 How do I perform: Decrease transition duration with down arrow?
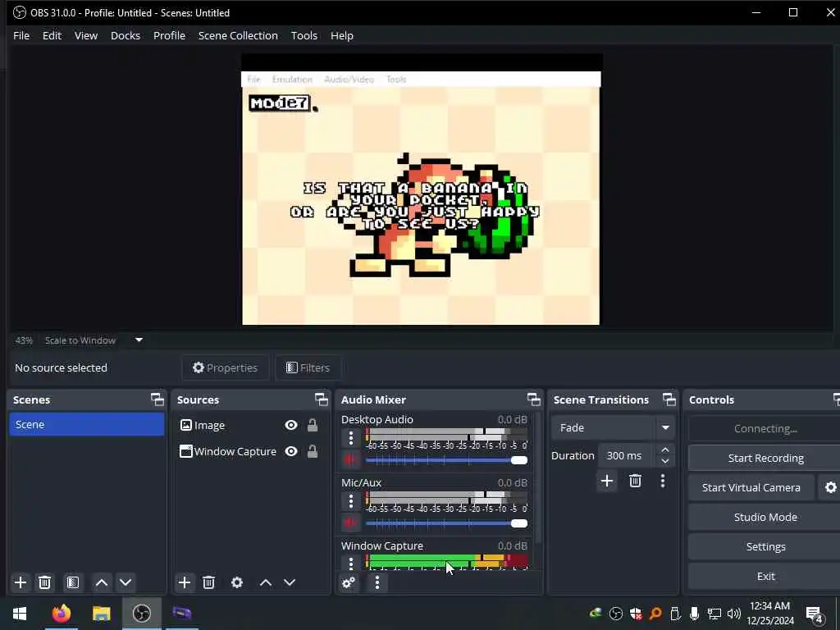[664, 461]
